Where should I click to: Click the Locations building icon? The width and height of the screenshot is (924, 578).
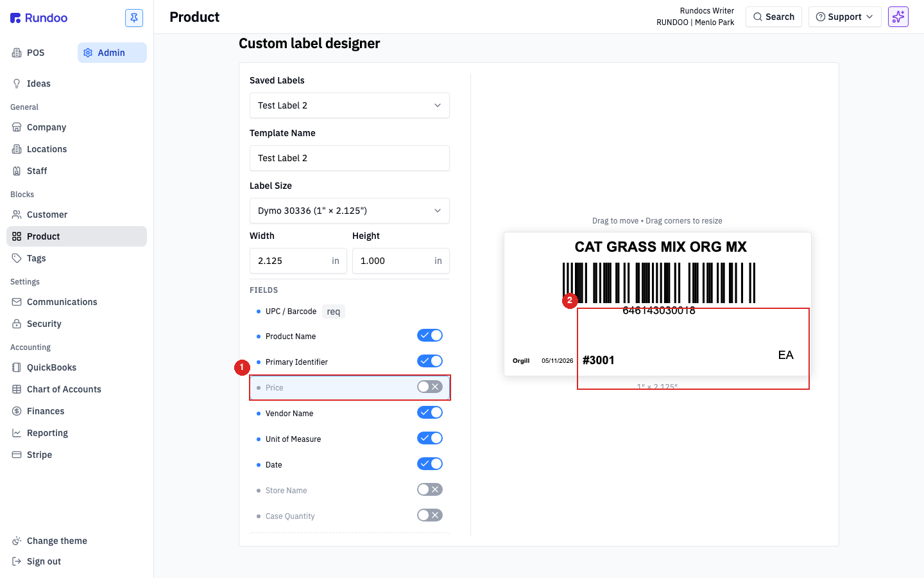[x=17, y=149]
